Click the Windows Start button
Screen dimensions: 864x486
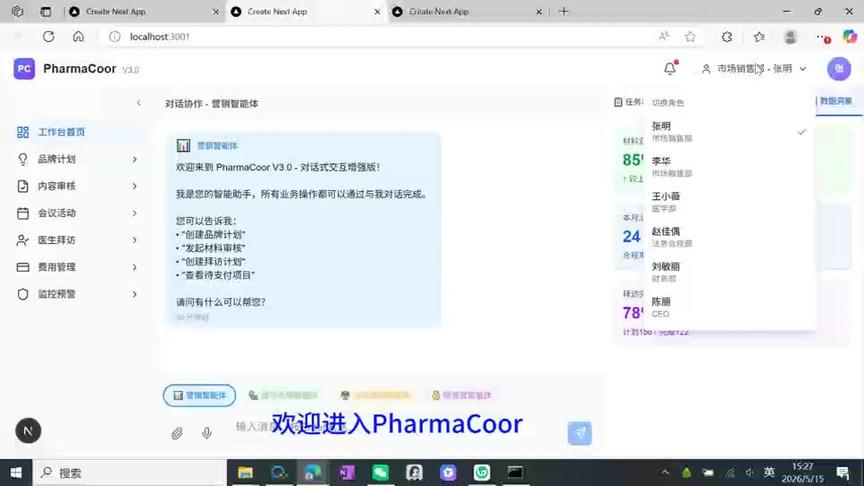pyautogui.click(x=16, y=472)
